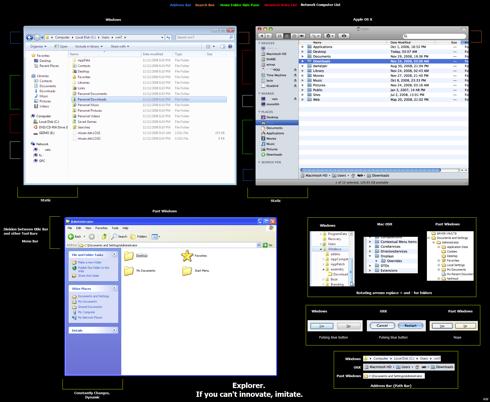Switch Finder to icon view

pyautogui.click(x=280, y=36)
